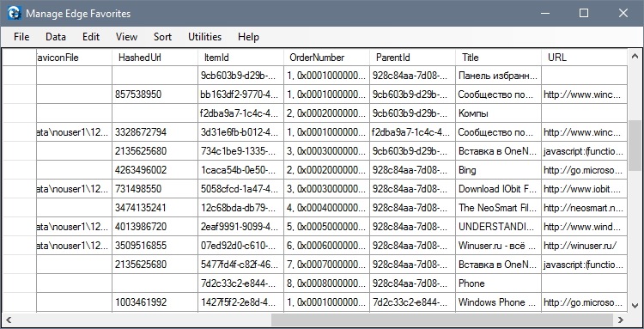Select the Phone folder title cell

pyautogui.click(x=498, y=283)
